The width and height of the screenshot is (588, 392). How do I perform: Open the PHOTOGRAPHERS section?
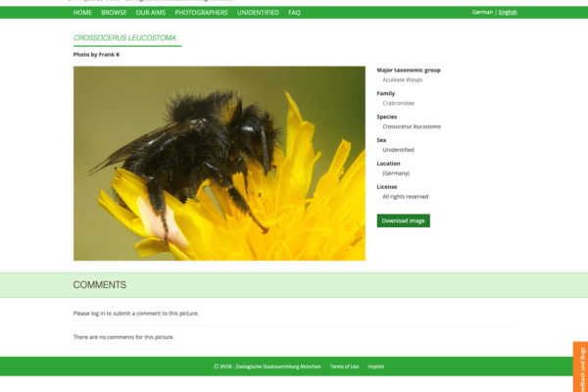click(201, 13)
